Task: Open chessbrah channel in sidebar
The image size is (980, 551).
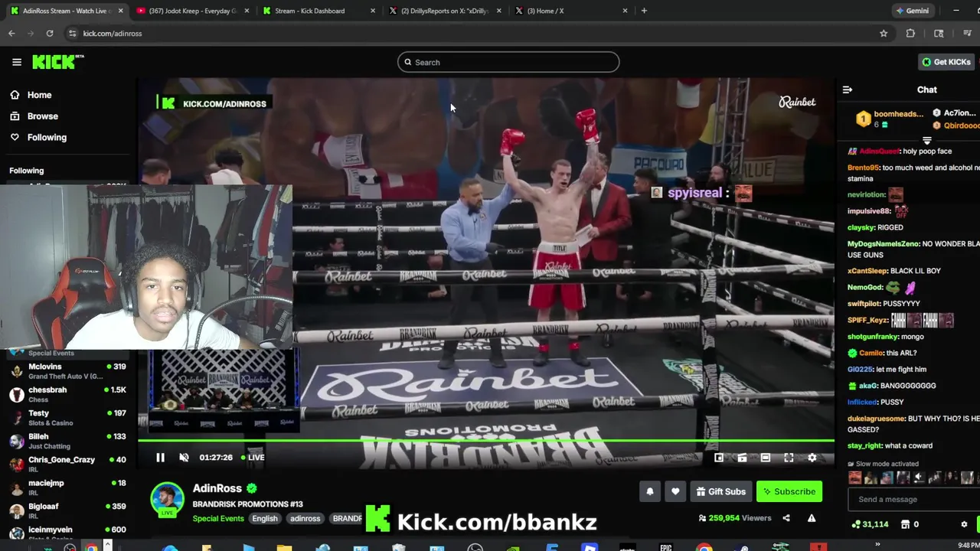Action: pos(67,395)
